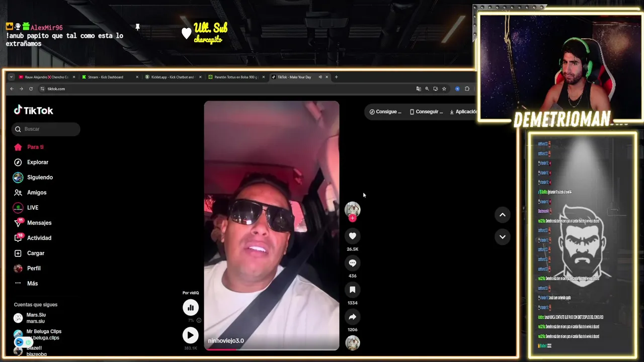Screen dimensions: 644x362
Task: Switch to Panetón Tottus browser tab
Action: tap(236, 77)
